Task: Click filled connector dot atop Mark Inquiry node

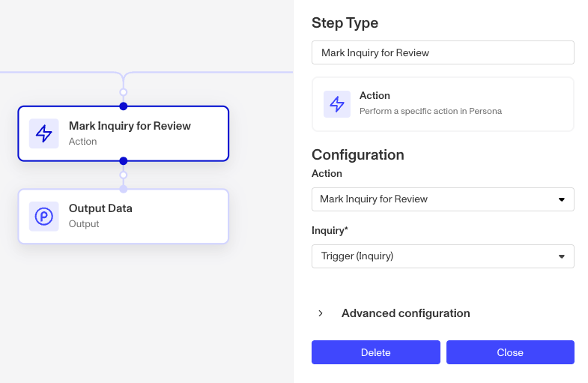Action: [124, 106]
